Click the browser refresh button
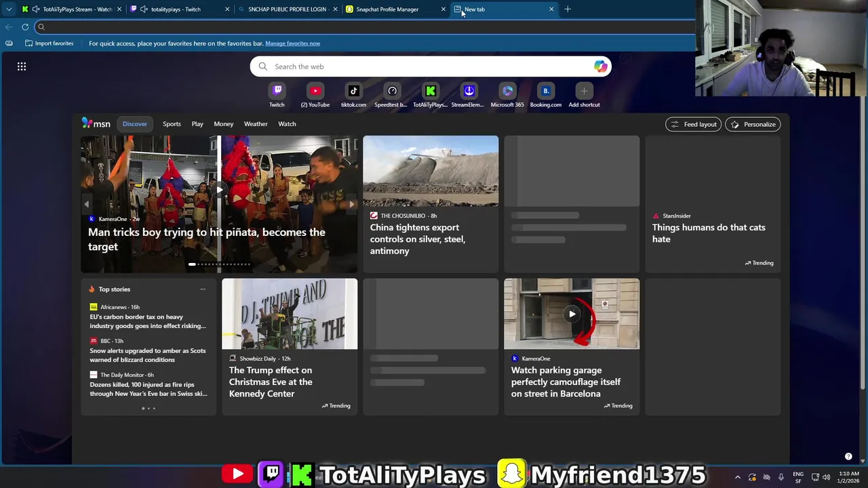The image size is (868, 488). pyautogui.click(x=25, y=27)
